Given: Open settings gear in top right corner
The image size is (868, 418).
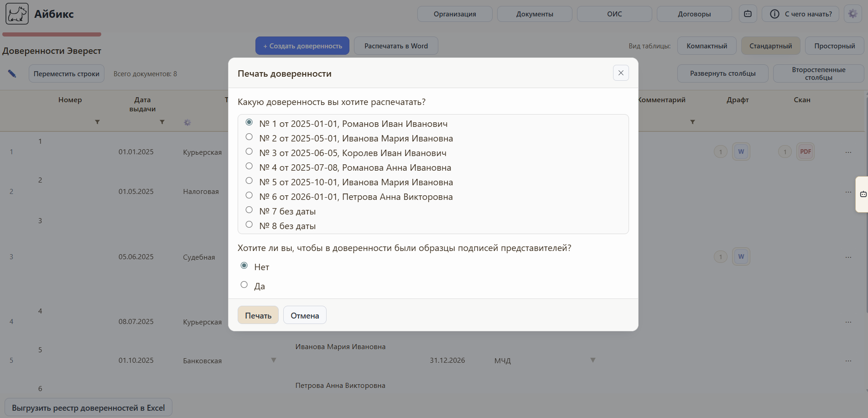Looking at the screenshot, I should coord(852,14).
